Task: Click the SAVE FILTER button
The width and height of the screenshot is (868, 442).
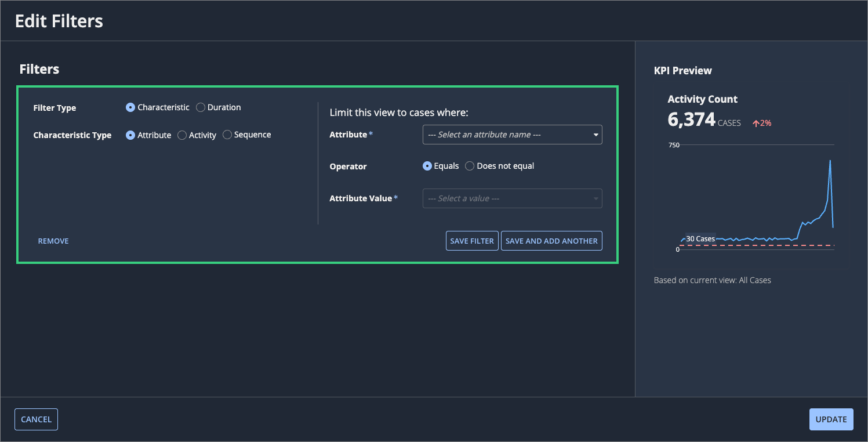Action: tap(472, 241)
